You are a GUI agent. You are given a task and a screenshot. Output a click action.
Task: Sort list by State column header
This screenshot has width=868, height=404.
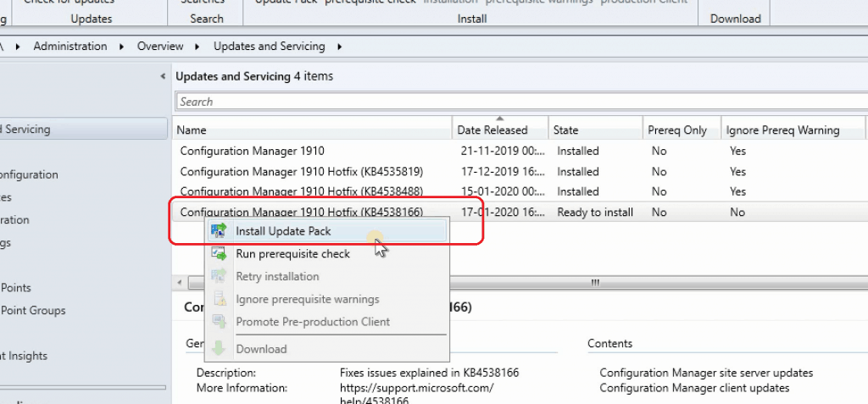pos(566,130)
